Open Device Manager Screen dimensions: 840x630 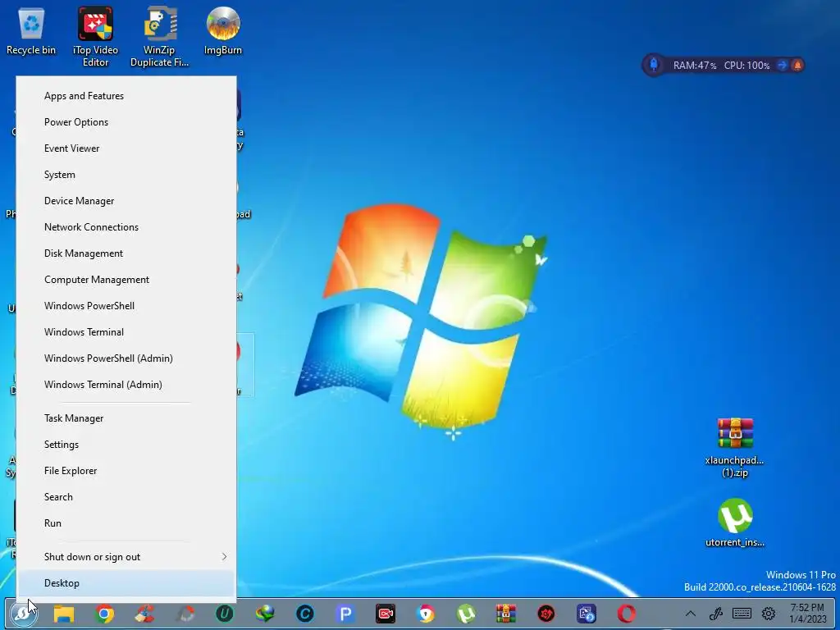[x=126, y=201]
